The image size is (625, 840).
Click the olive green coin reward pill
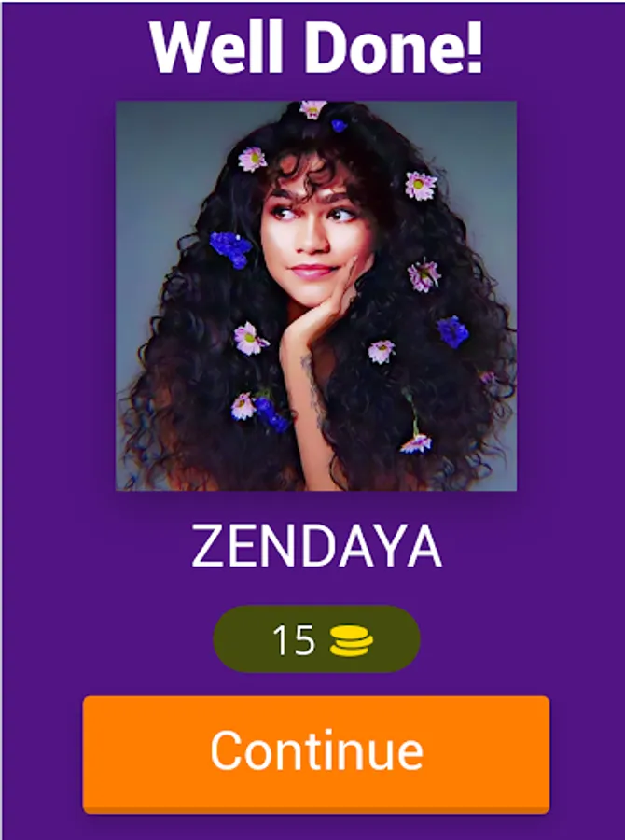pos(316,638)
